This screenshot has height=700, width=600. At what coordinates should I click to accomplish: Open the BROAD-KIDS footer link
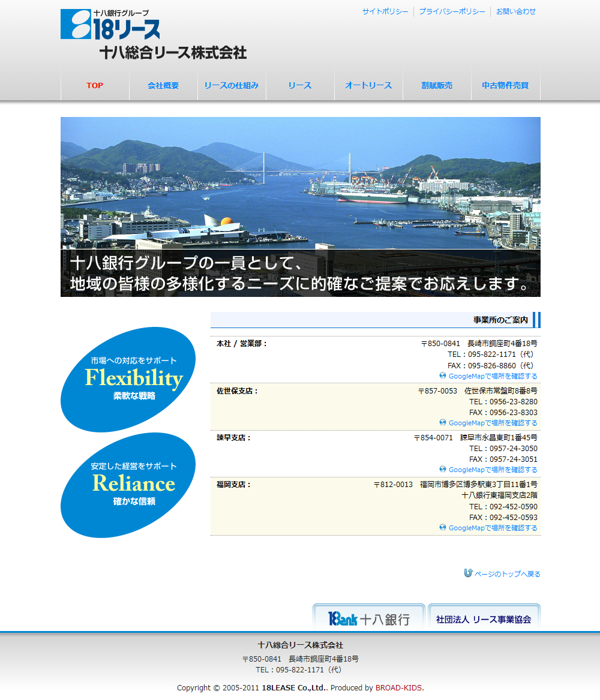click(398, 687)
